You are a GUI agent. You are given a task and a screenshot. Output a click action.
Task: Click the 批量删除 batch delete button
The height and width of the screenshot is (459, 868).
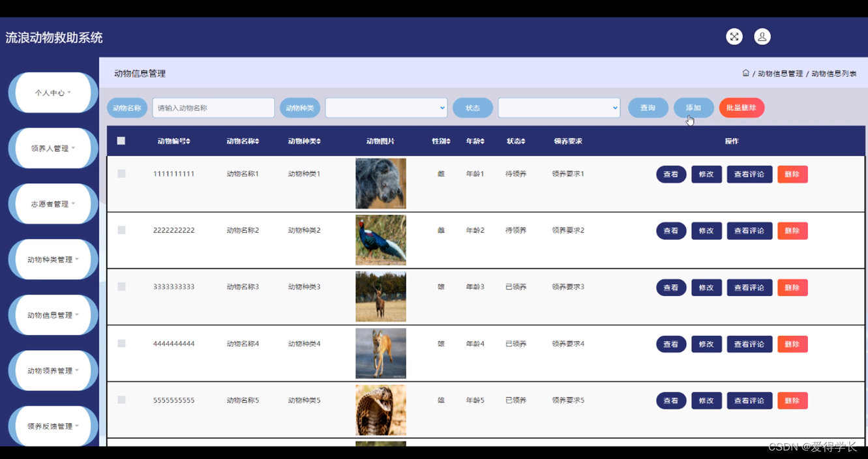click(741, 108)
